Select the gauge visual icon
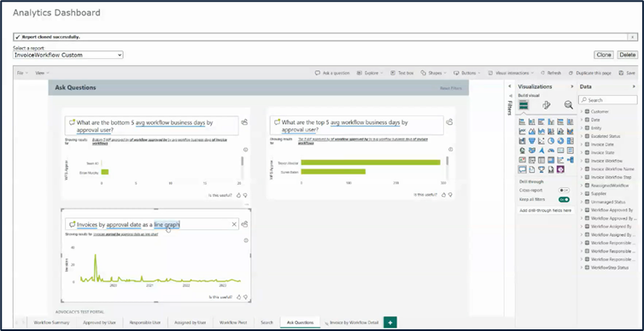Image resolution: width=644 pixels, height=331 pixels. pyautogui.click(x=551, y=151)
